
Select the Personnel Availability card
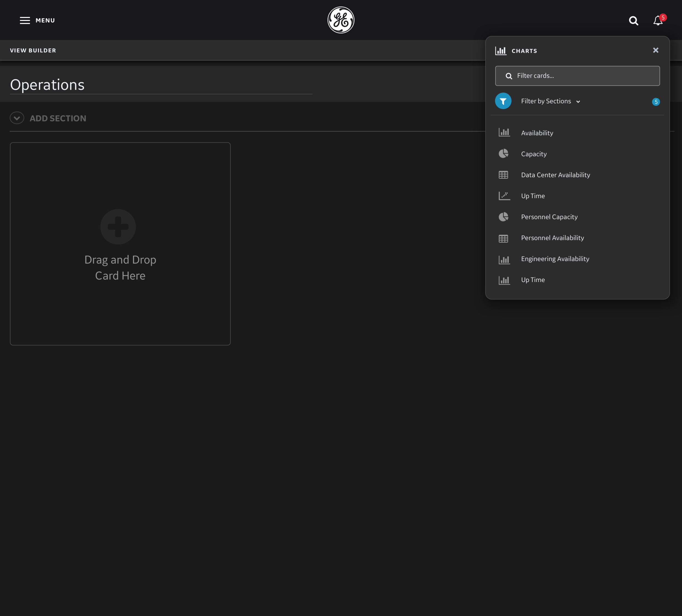(552, 238)
